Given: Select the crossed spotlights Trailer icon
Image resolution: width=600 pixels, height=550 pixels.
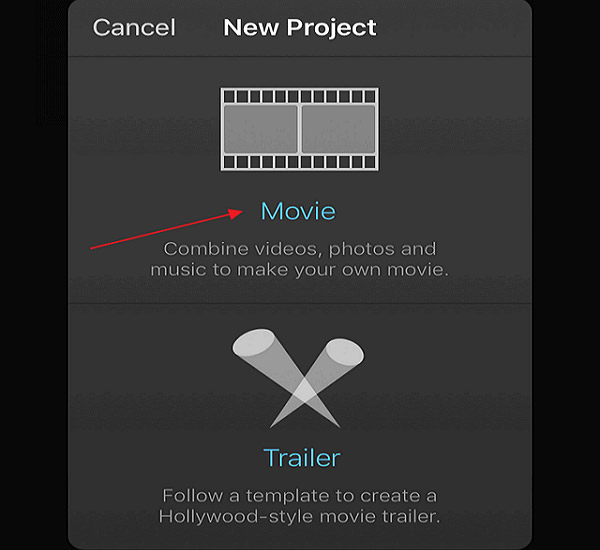Looking at the screenshot, I should (298, 378).
